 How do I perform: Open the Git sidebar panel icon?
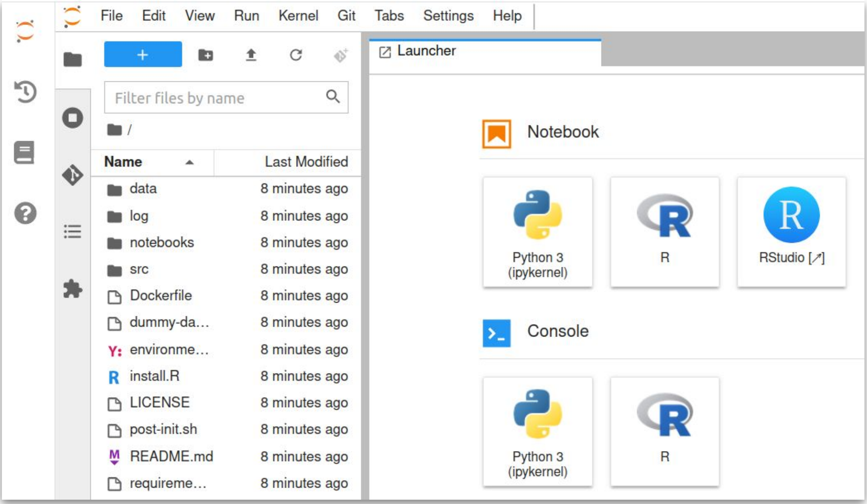(x=72, y=175)
